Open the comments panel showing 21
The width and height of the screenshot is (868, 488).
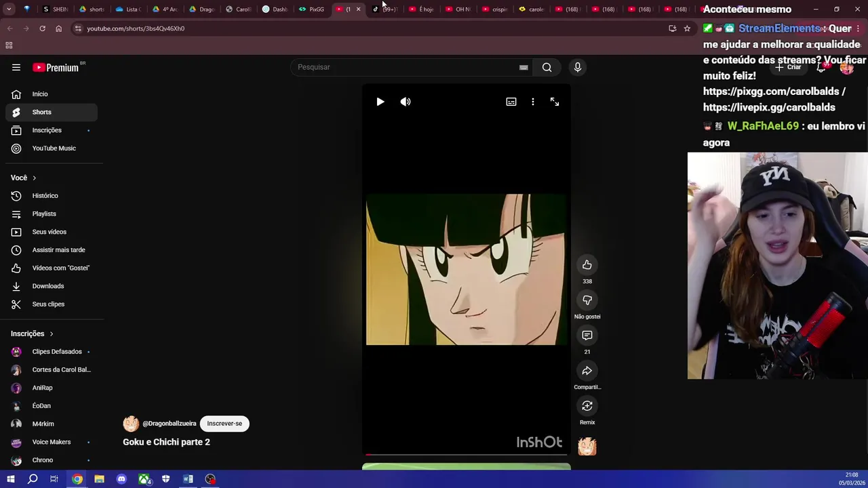(x=587, y=335)
